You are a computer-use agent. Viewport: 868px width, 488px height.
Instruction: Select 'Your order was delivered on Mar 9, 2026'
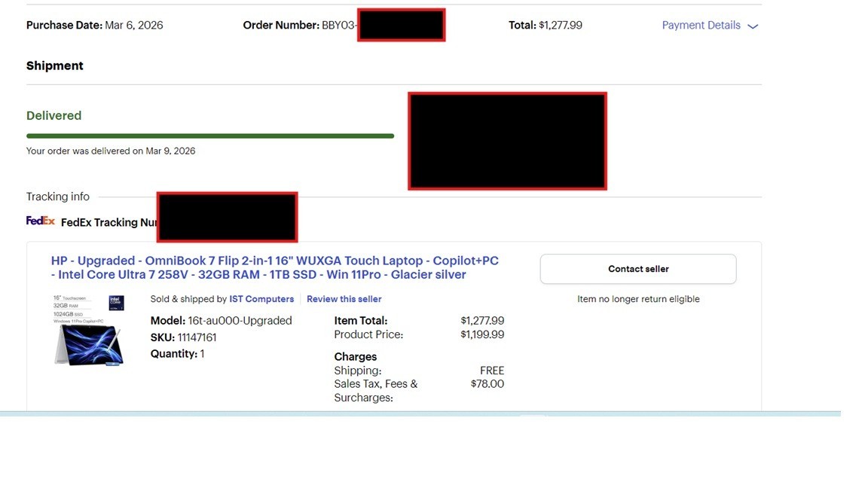[111, 151]
